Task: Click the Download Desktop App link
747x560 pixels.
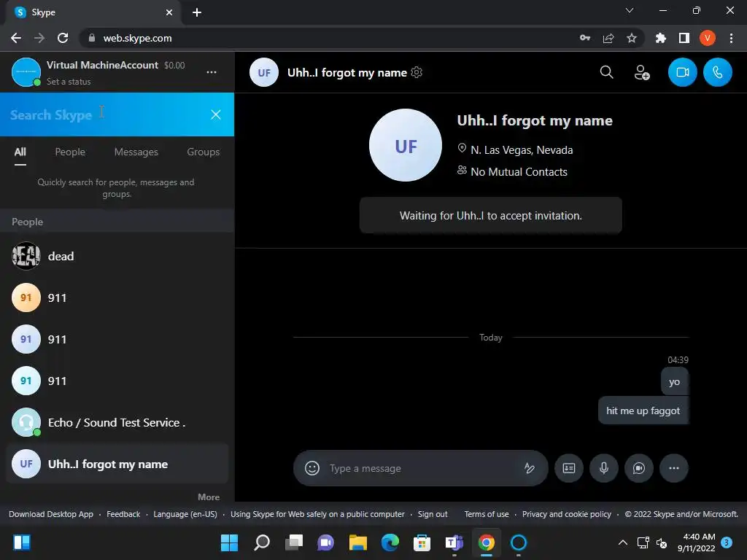Action: coord(51,514)
